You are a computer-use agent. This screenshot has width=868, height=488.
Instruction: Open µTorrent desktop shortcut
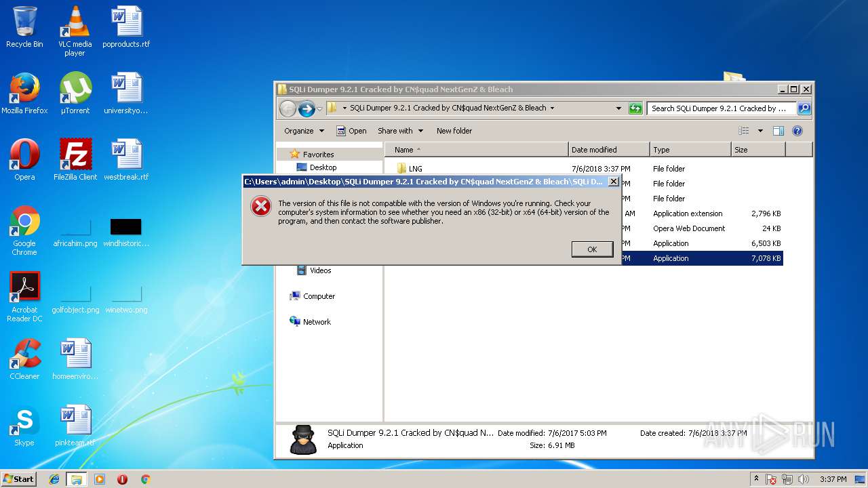[x=75, y=94]
